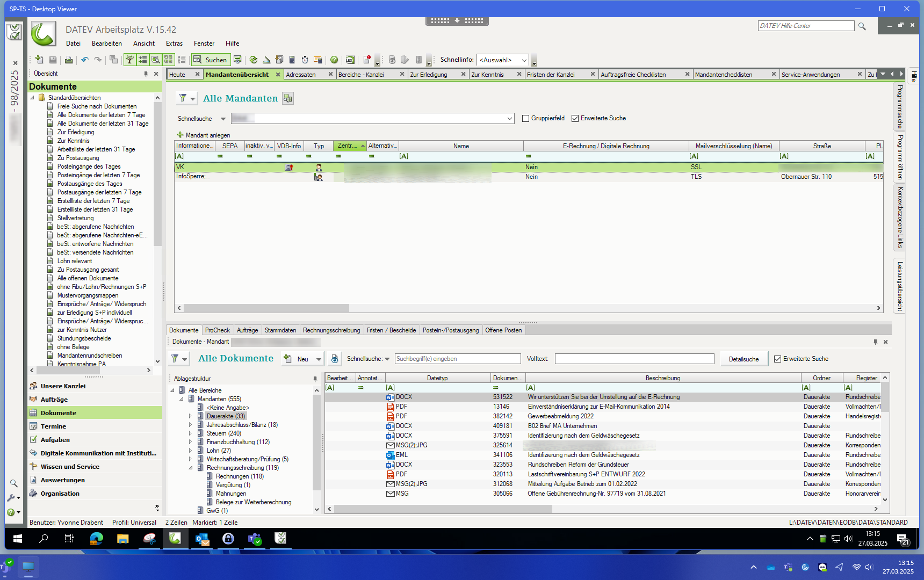Click the filter icon beside Alle Mandanten

[183, 98]
